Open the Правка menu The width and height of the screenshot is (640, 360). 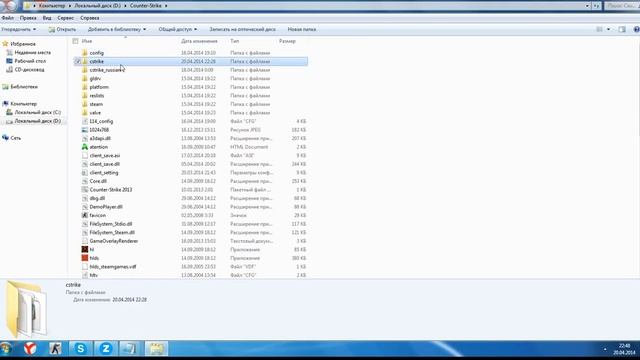[x=28, y=18]
